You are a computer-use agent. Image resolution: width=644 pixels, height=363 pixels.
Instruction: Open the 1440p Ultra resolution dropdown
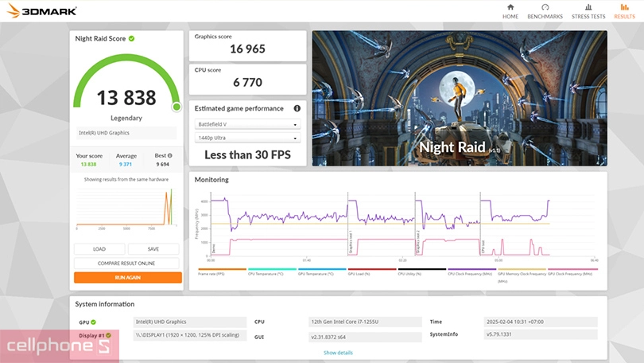click(248, 139)
